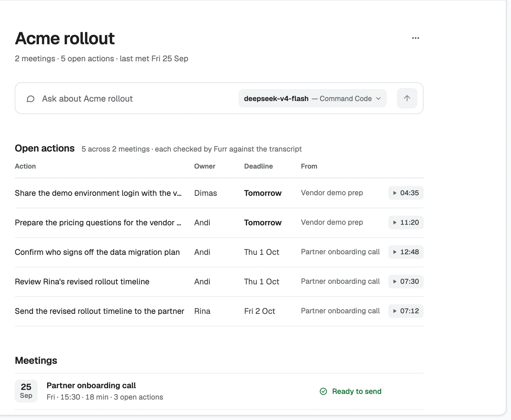Viewport: 511px width, 420px height.
Task: Click Fri 2 Oct deadline
Action: coord(259,311)
